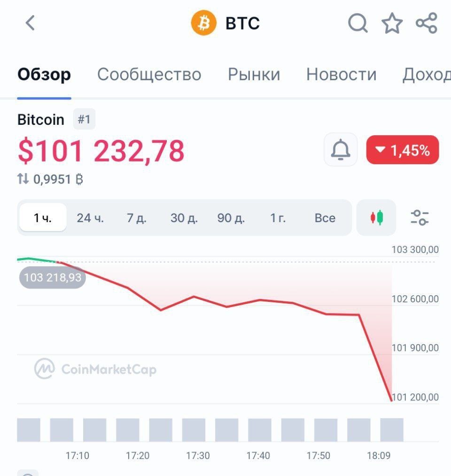The image size is (451, 476).
Task: Open the Сообщество tab
Action: tap(149, 74)
